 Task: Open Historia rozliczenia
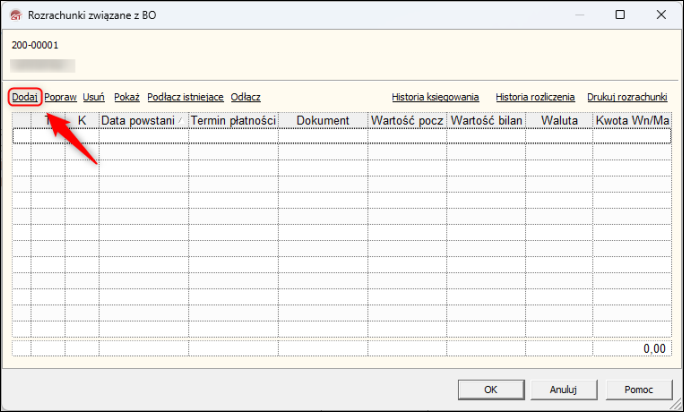click(535, 97)
